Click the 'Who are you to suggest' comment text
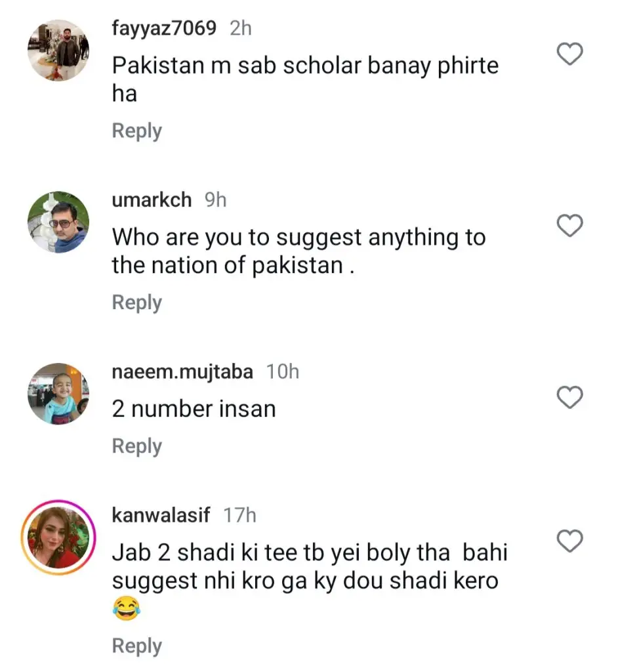 [x=299, y=251]
